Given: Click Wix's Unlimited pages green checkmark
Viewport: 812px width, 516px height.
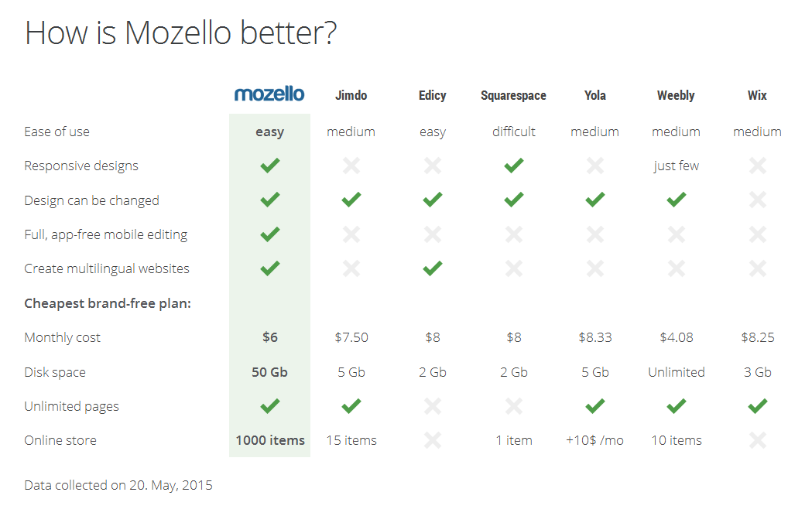Looking at the screenshot, I should [x=757, y=406].
